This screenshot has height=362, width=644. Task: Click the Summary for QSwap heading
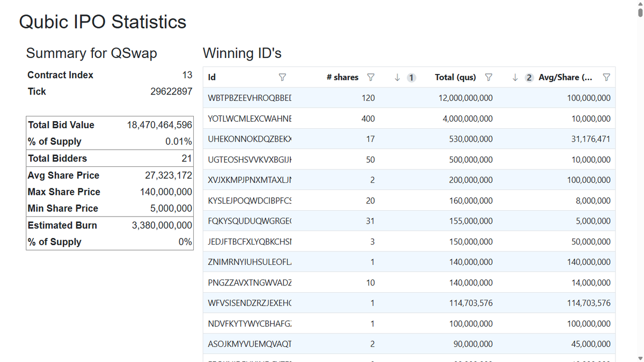tap(92, 53)
